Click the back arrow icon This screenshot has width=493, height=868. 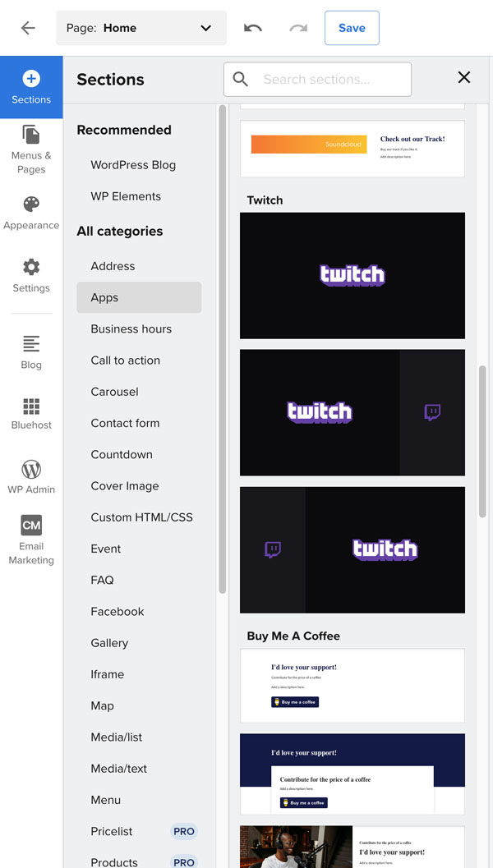point(28,28)
